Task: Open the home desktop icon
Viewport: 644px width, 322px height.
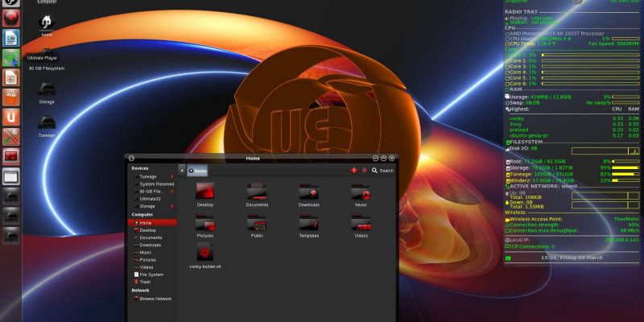Action: click(x=47, y=24)
